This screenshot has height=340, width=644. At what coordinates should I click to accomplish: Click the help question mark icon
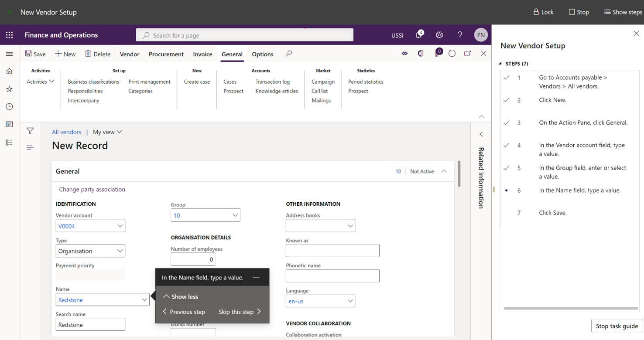point(460,35)
